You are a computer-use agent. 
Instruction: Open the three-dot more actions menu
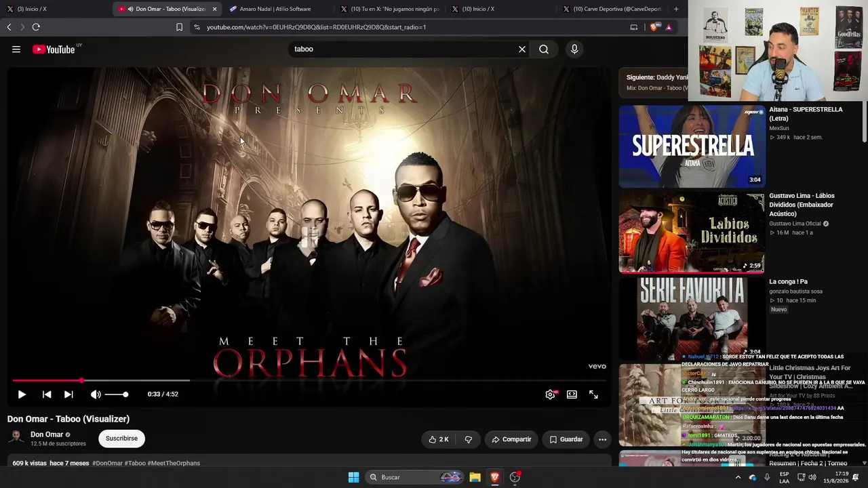[x=602, y=439]
